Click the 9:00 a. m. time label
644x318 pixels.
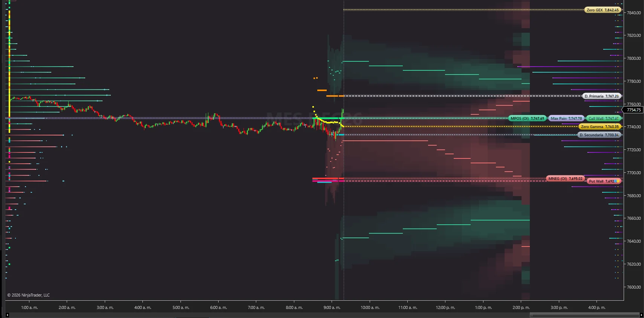[x=332, y=308]
